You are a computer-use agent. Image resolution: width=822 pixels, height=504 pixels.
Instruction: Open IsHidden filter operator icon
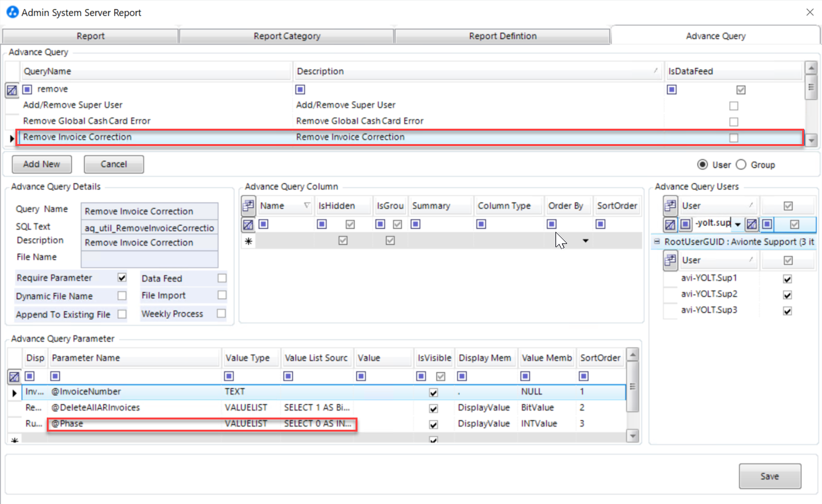(322, 224)
